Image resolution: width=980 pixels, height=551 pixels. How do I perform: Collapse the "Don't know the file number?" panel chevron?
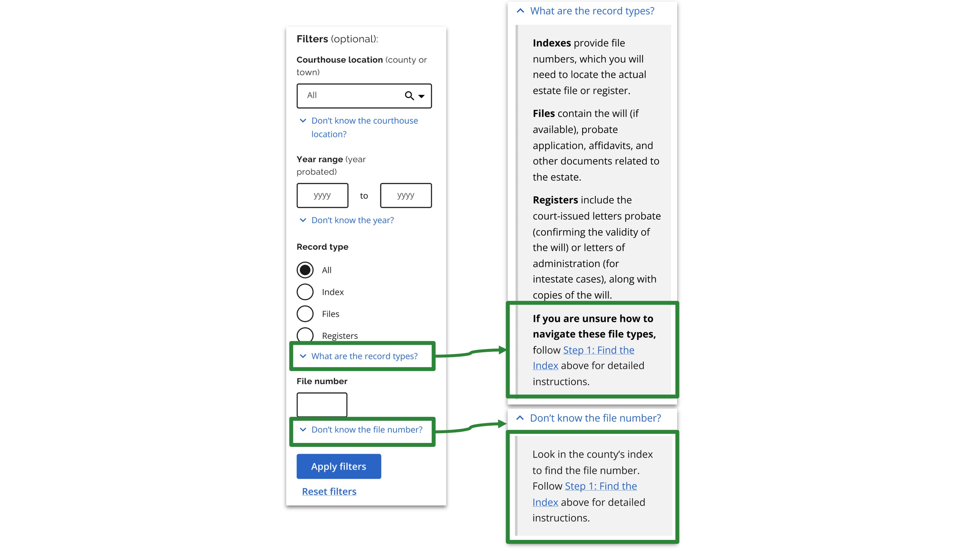[x=520, y=417]
